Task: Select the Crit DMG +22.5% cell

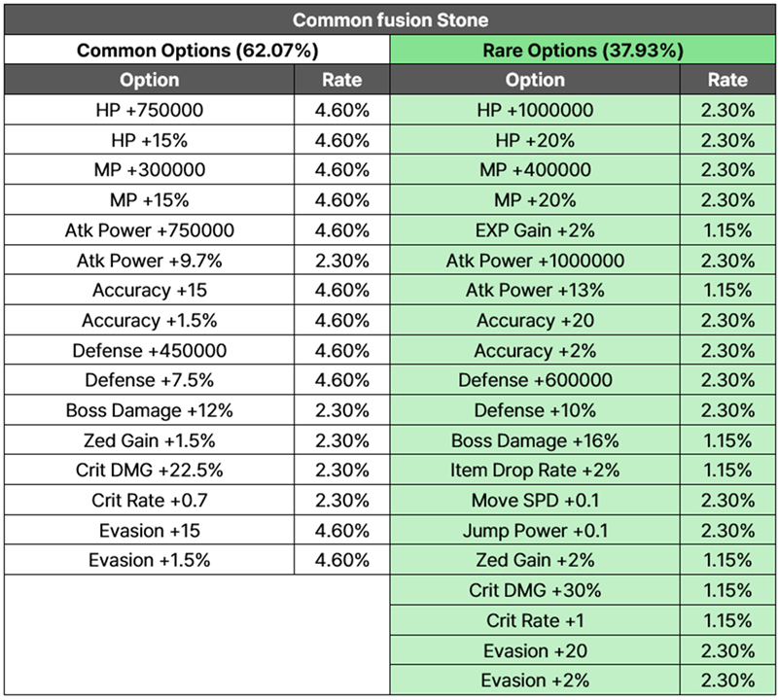Action: pos(150,470)
